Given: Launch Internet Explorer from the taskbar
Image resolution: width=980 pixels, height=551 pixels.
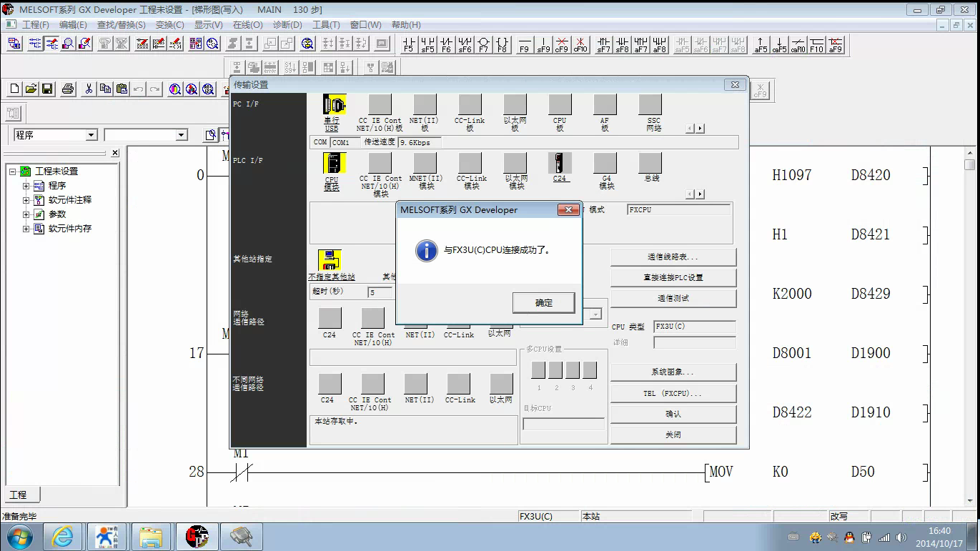Looking at the screenshot, I should tap(63, 537).
